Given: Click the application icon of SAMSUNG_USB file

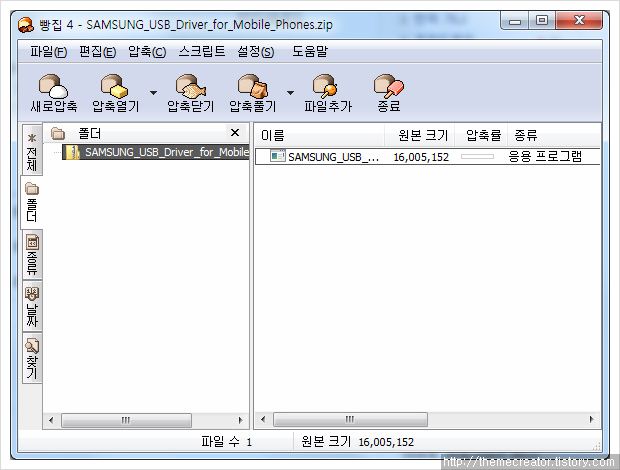Looking at the screenshot, I should (278, 156).
